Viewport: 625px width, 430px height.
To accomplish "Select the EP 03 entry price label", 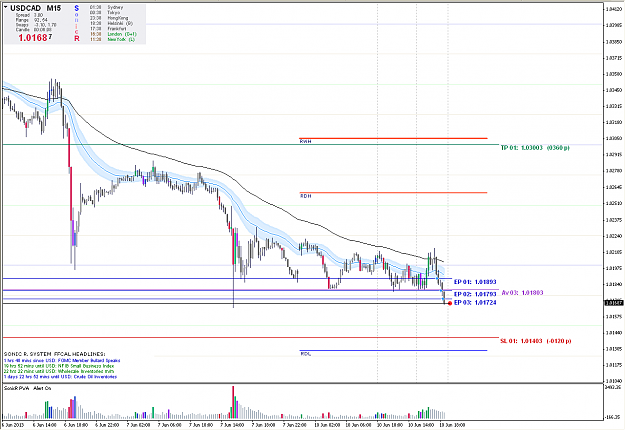I will coord(475,302).
